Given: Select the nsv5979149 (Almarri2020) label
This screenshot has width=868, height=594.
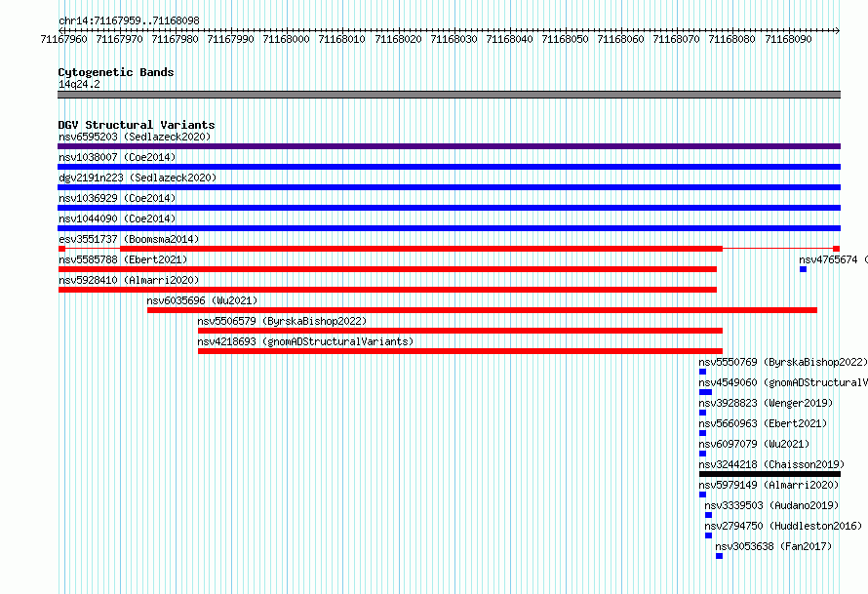Looking at the screenshot, I should [769, 485].
